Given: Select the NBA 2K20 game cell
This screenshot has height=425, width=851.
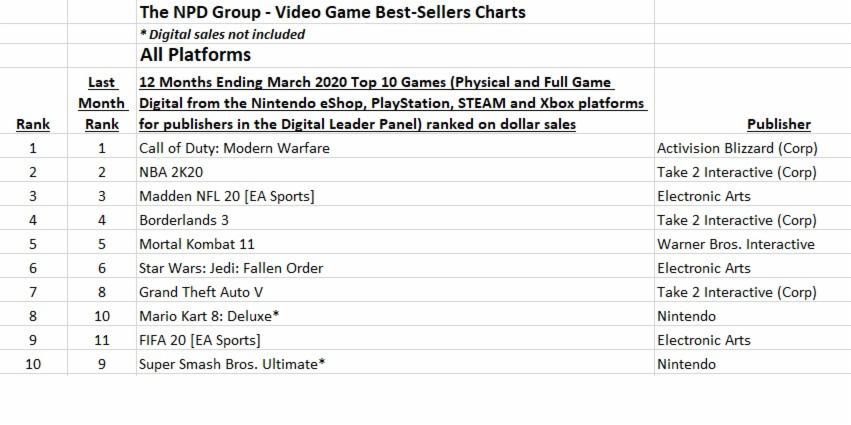Looking at the screenshot, I should tap(171, 172).
